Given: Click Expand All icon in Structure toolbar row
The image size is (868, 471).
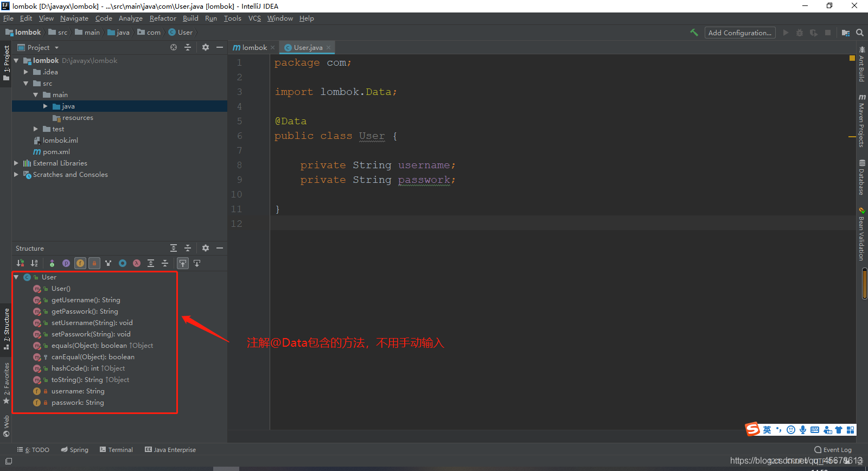Looking at the screenshot, I should click(x=151, y=263).
